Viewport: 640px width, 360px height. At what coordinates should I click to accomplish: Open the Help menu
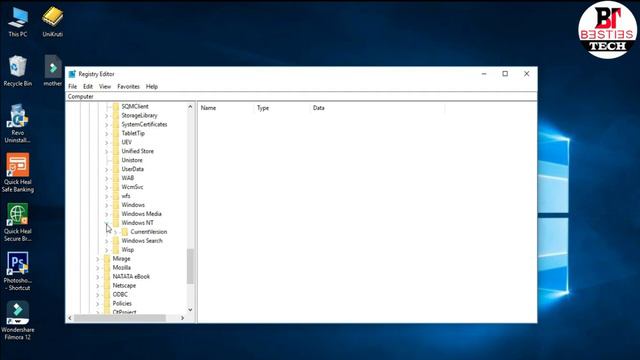click(x=152, y=87)
